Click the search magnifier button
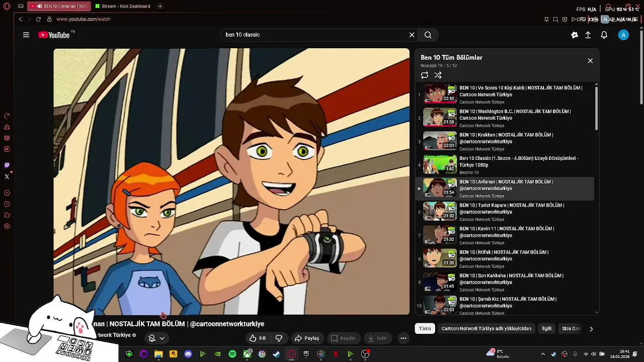Viewport: 644px width, 362px height. pyautogui.click(x=428, y=35)
